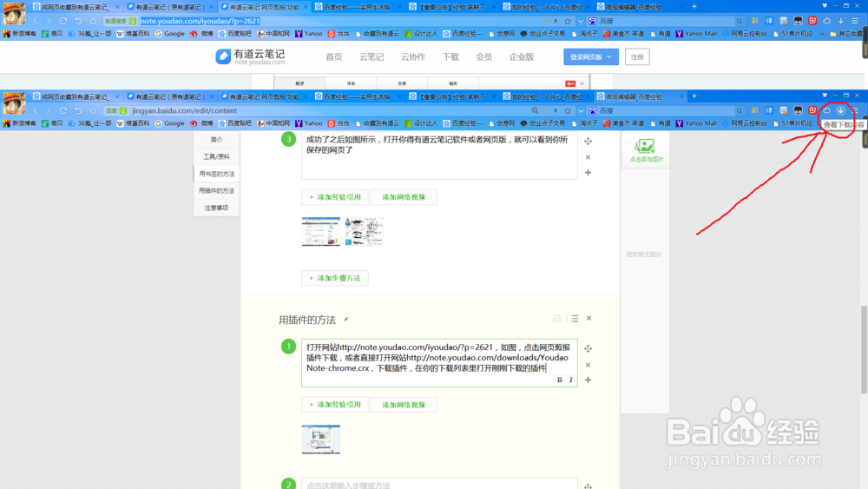The height and width of the screenshot is (489, 868).
Task: Expand address dropdown arrow in Youdao window
Action: tap(580, 21)
